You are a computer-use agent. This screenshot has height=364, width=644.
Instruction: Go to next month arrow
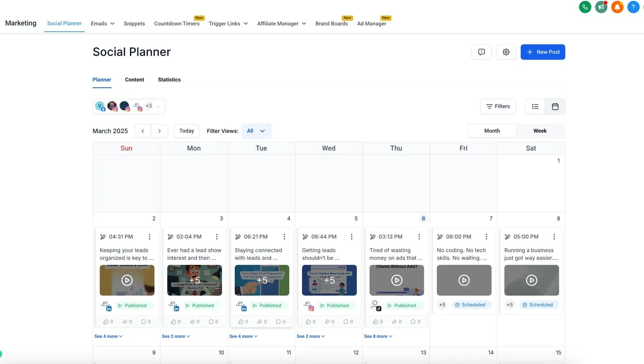point(159,131)
